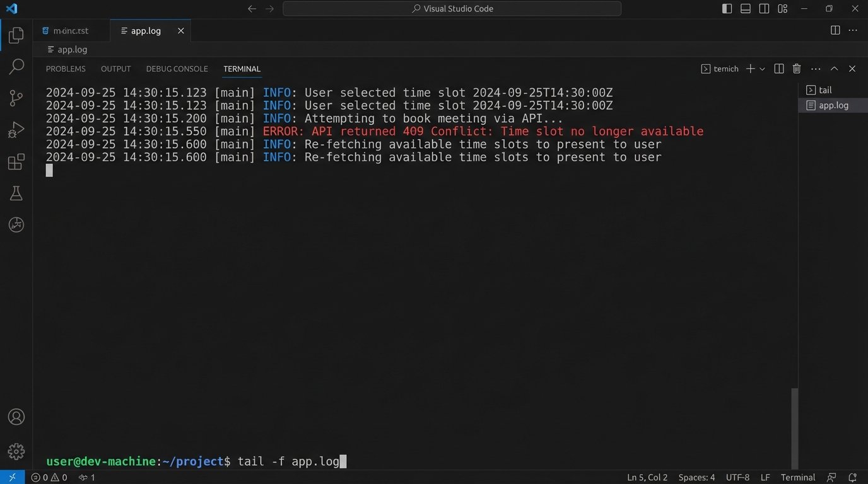Expand terminal views with the ellipsis menu

[x=815, y=68]
